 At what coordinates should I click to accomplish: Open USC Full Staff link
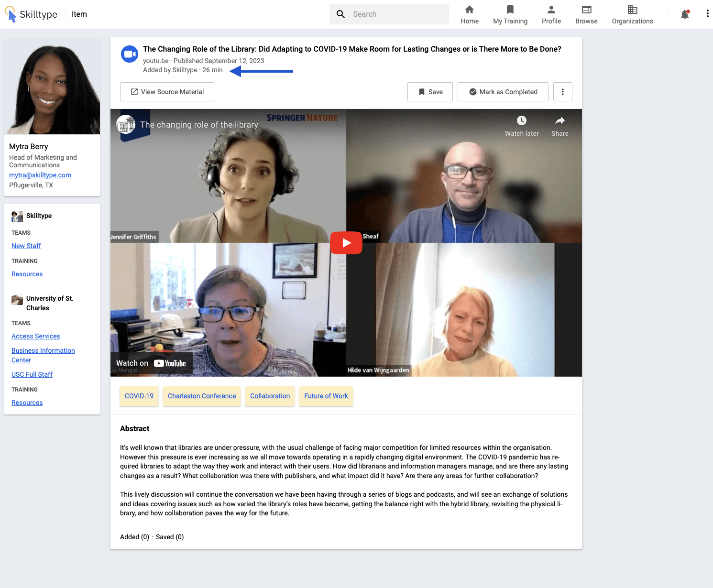point(32,374)
